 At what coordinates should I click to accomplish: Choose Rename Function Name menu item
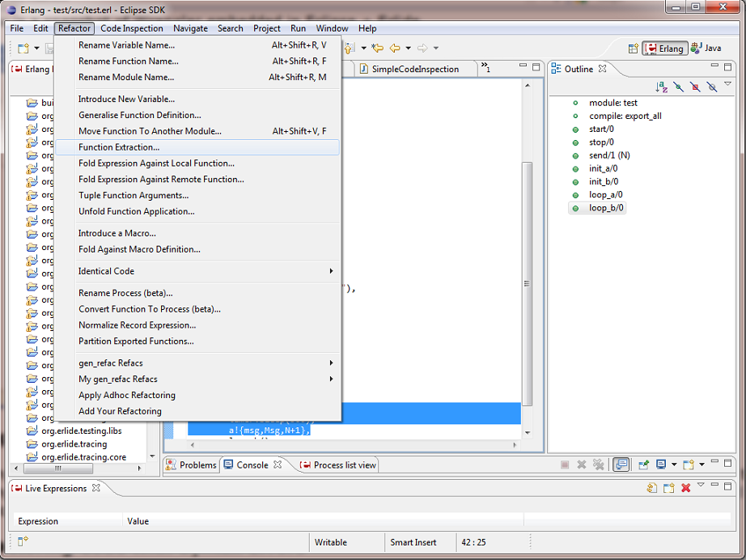click(197, 61)
